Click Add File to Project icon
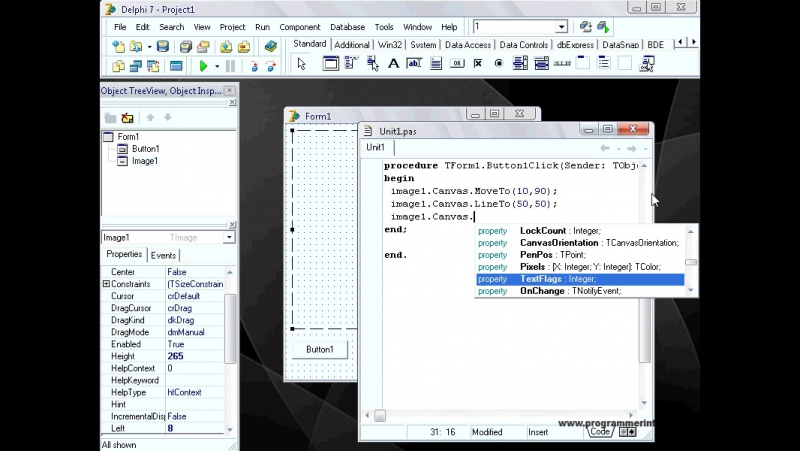 (x=226, y=47)
